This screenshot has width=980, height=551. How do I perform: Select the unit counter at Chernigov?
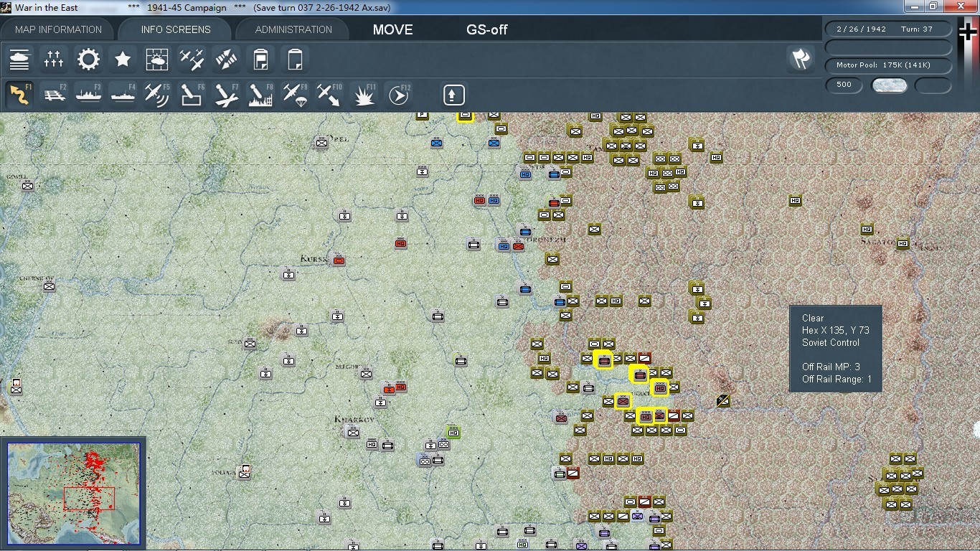click(x=49, y=286)
